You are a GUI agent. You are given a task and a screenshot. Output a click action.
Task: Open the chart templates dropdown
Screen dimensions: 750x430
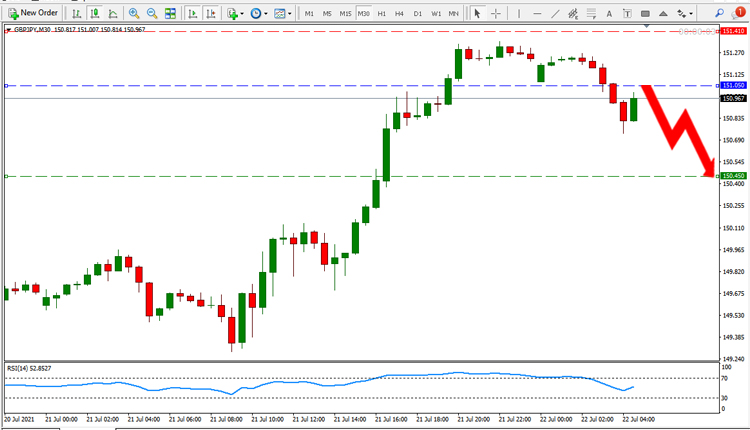283,13
